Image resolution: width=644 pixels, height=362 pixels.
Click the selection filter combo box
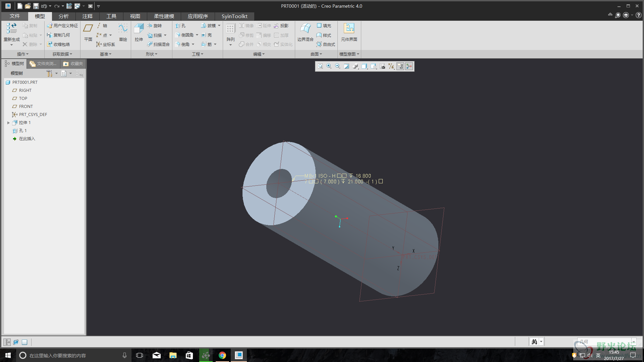coord(606,342)
